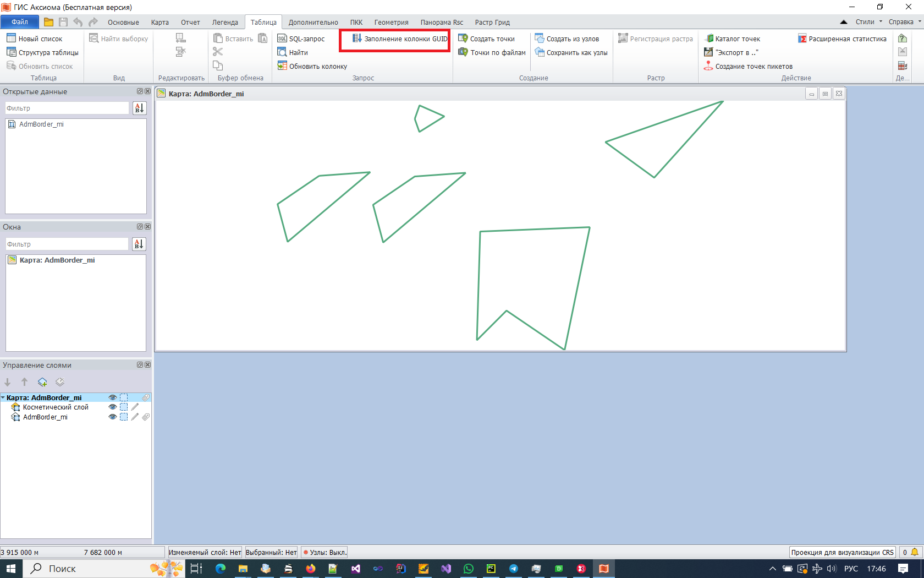Switch to the Геометрия ribbon tab

pos(391,22)
